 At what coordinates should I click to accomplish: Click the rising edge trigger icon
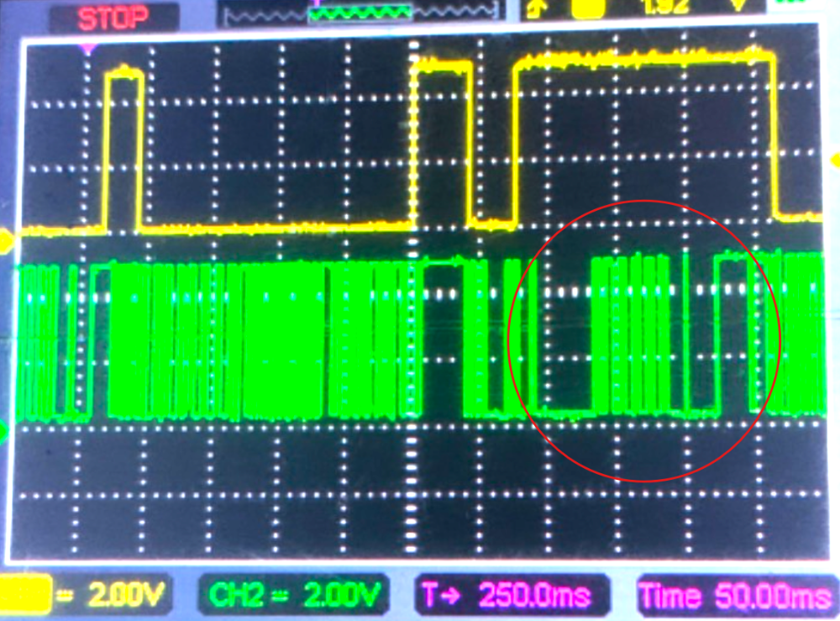tap(536, 8)
